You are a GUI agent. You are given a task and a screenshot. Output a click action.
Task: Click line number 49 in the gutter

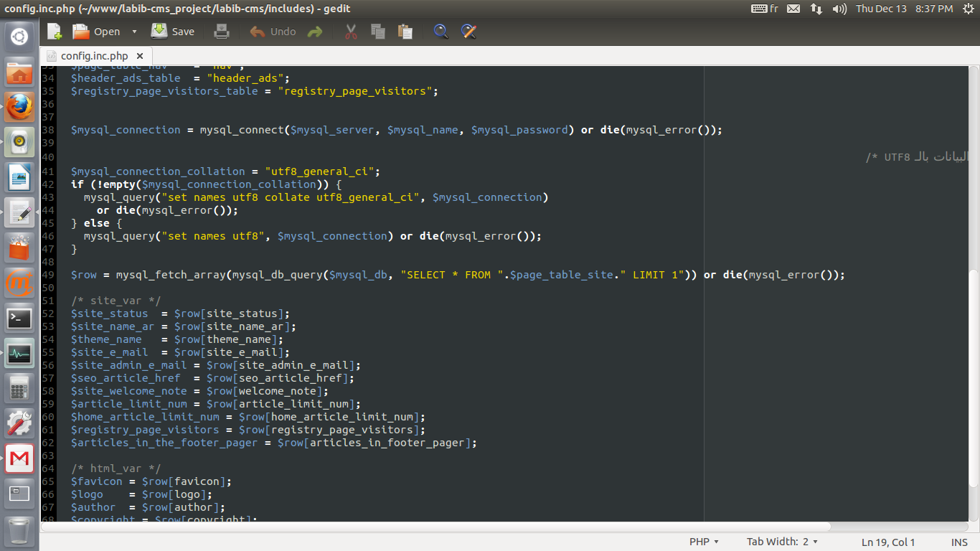point(48,275)
